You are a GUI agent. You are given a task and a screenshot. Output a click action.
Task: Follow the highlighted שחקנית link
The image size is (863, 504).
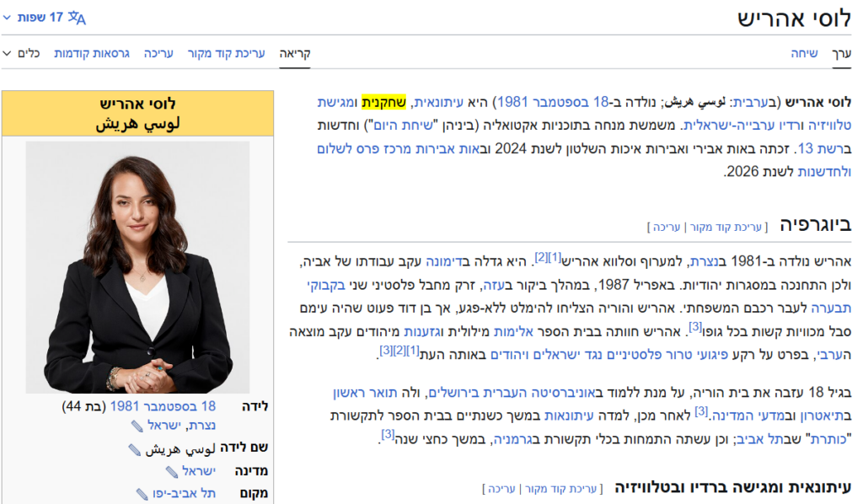tap(383, 102)
